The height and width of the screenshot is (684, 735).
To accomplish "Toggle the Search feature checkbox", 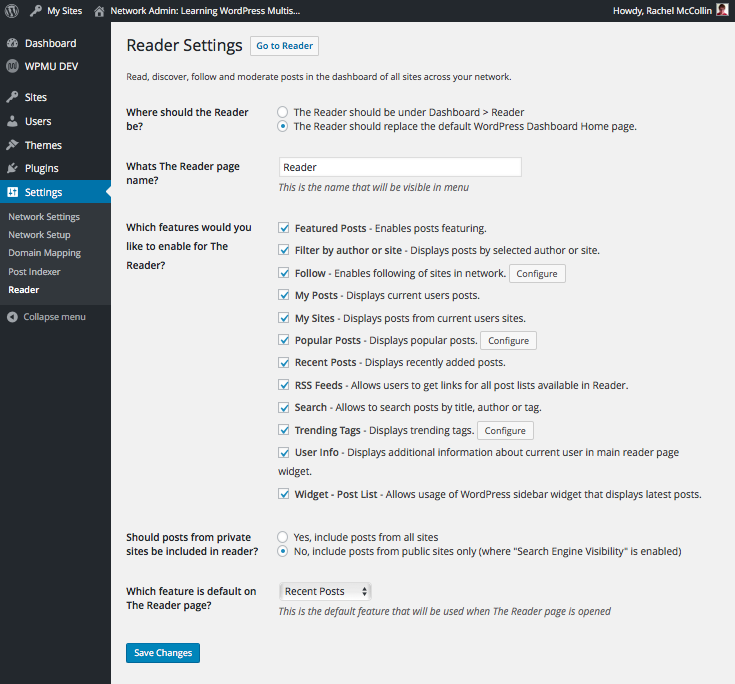I will (284, 407).
